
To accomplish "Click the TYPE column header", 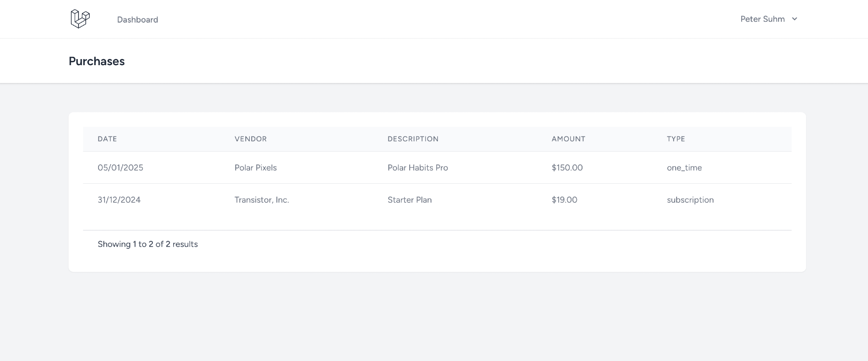I will point(676,139).
